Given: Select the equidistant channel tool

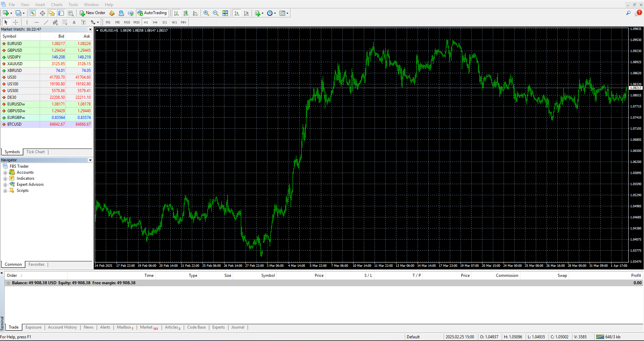Looking at the screenshot, I should coord(55,22).
